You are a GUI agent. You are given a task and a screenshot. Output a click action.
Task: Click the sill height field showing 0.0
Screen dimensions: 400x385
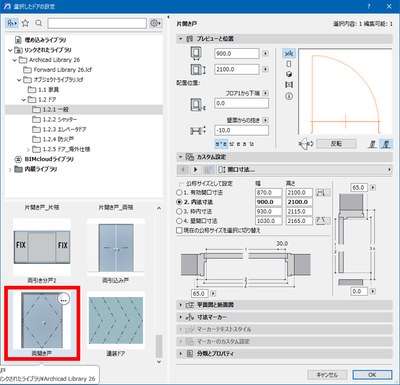(x=241, y=103)
